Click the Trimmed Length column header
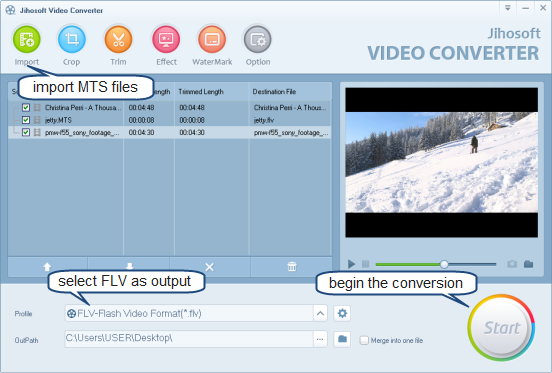552x373 pixels. pos(201,92)
